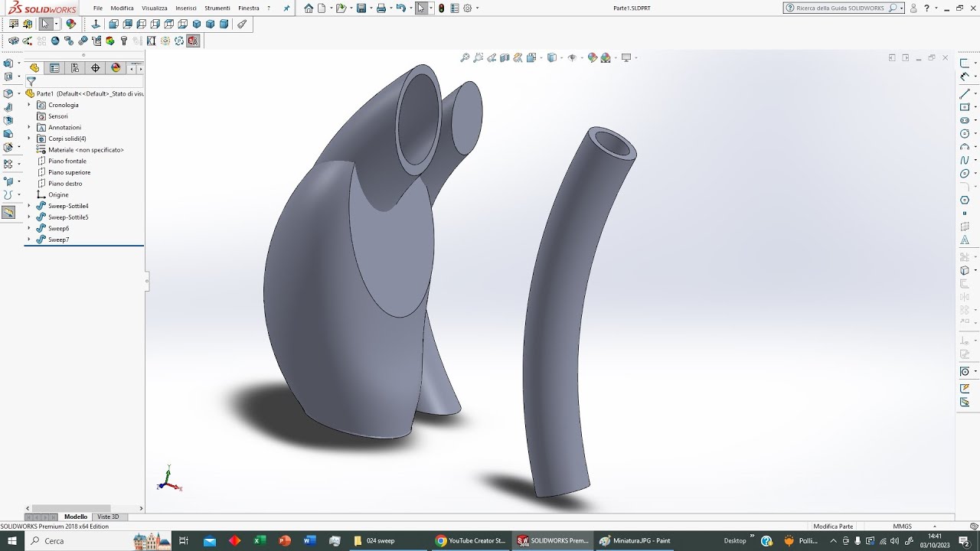Toggle the highlighted tool at end of third toolbar row
The height and width of the screenshot is (551, 980).
[x=193, y=41]
